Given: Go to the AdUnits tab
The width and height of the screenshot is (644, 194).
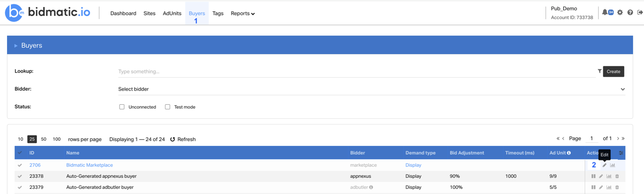Looking at the screenshot, I should click(x=172, y=14).
